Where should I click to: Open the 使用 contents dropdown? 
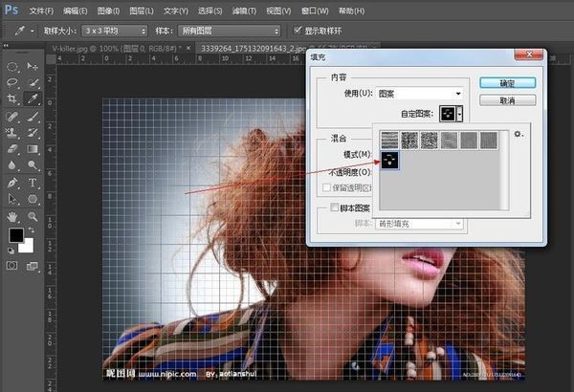click(x=418, y=93)
